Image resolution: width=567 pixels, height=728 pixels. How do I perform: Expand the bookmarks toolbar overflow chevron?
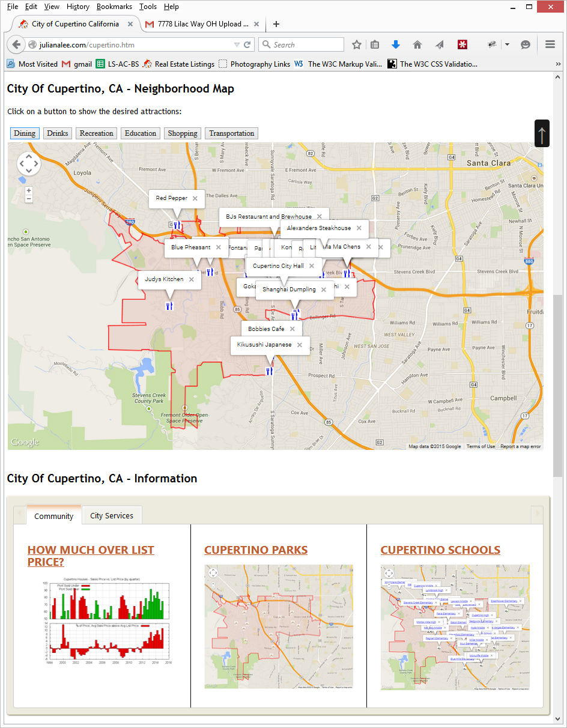point(557,64)
